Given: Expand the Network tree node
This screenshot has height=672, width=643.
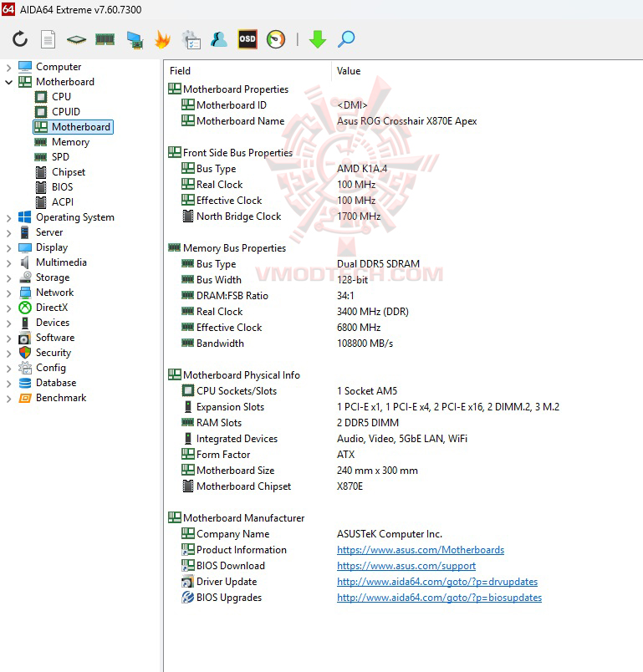Looking at the screenshot, I should click(x=8, y=293).
